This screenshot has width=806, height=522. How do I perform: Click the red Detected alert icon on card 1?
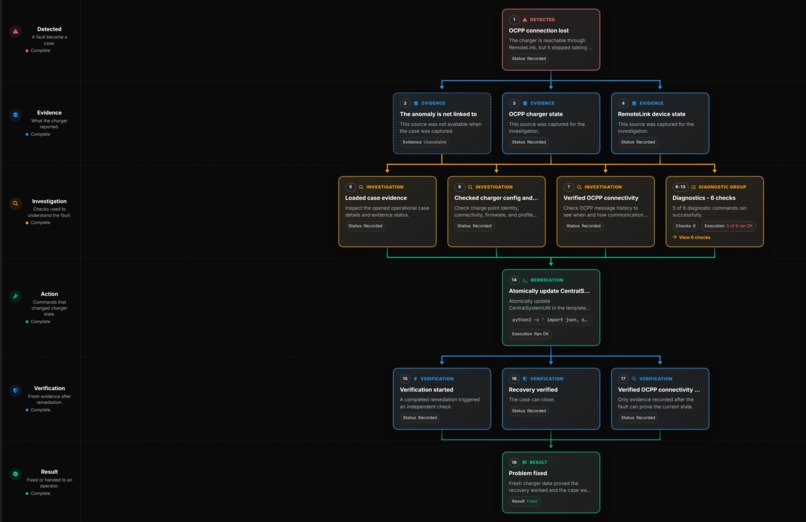(525, 20)
